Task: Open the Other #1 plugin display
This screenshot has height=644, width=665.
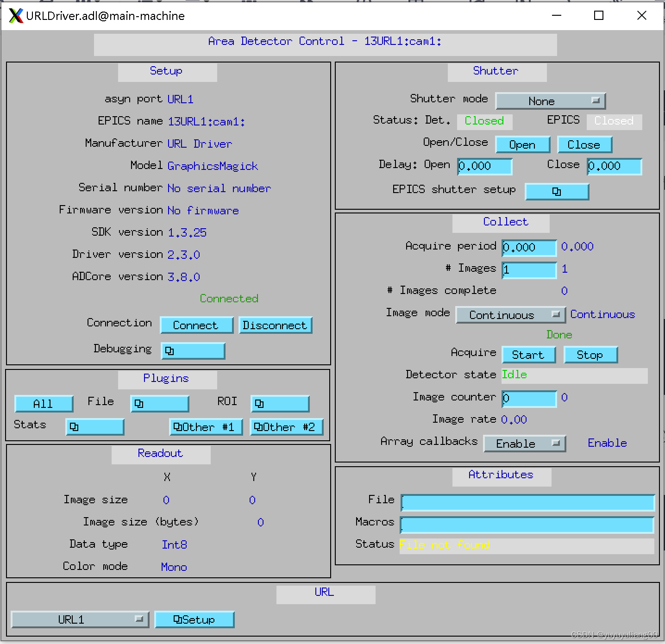Action: point(206,427)
